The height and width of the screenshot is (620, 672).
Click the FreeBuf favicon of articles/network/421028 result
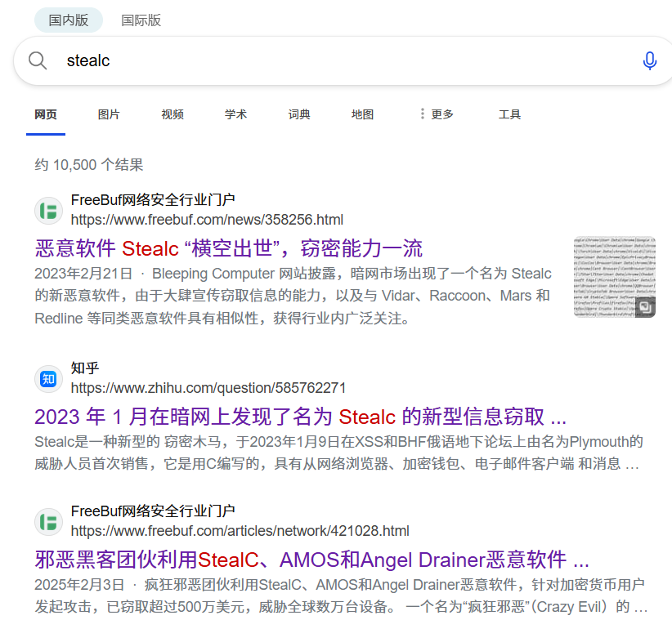[48, 522]
